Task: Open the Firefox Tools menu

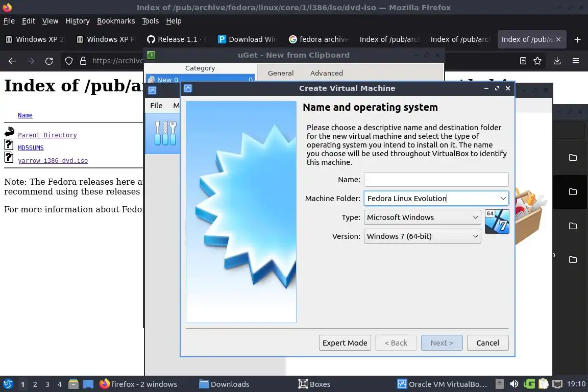Action: [151, 21]
